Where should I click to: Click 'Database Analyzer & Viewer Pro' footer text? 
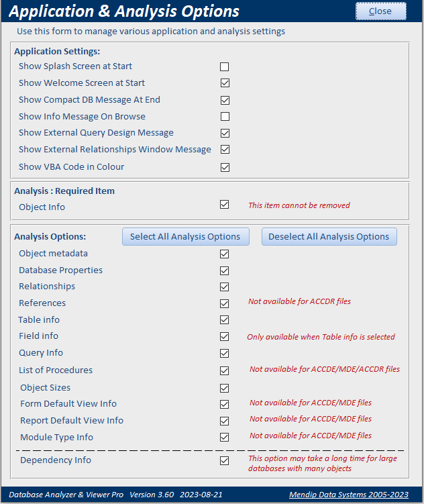(x=66, y=495)
